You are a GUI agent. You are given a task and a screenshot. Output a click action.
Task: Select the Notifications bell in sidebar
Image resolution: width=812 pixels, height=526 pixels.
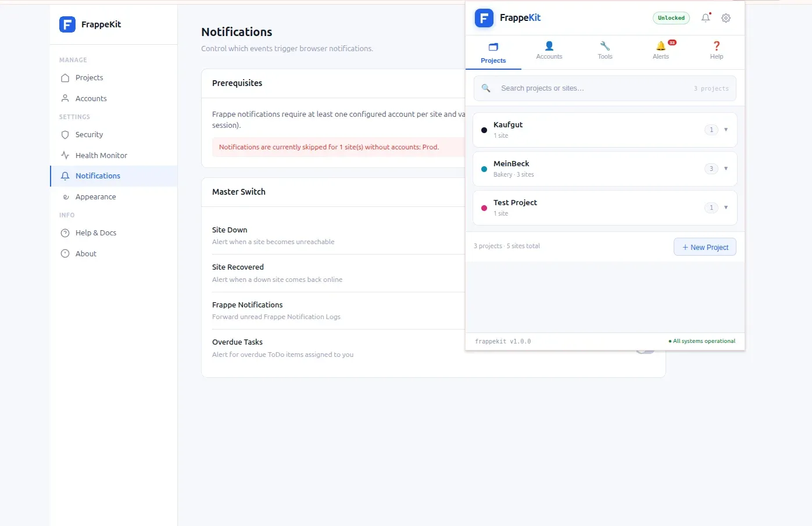pos(65,176)
